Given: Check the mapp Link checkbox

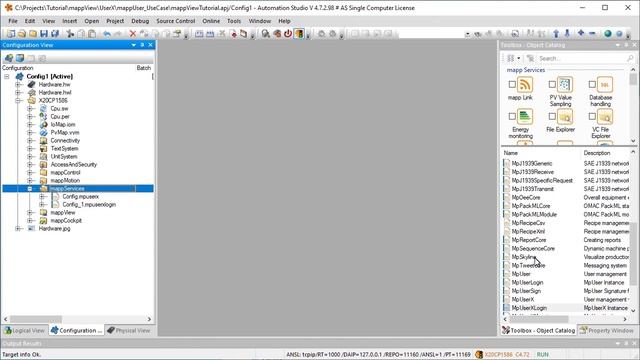Looking at the screenshot, I should (512, 84).
